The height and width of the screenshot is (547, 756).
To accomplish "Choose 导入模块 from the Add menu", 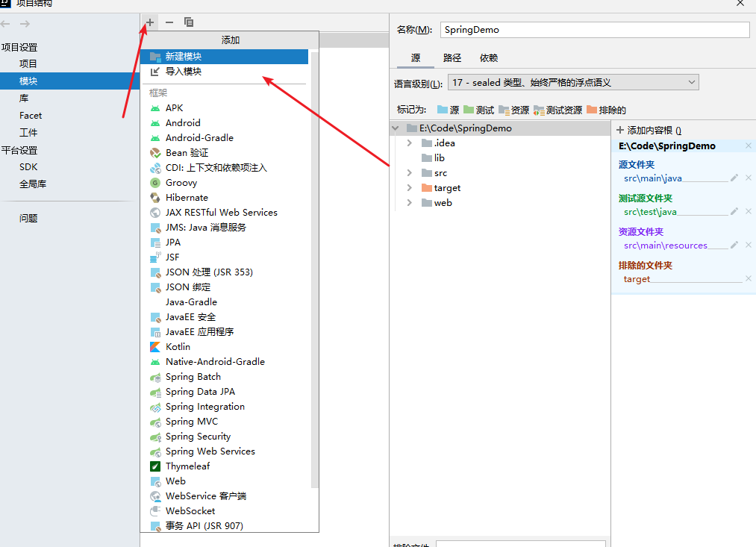I will [225, 72].
